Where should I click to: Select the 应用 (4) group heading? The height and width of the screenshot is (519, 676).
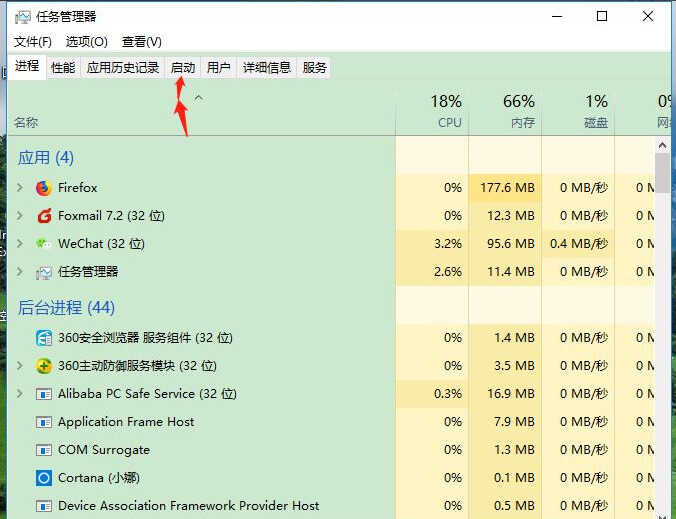[46, 158]
